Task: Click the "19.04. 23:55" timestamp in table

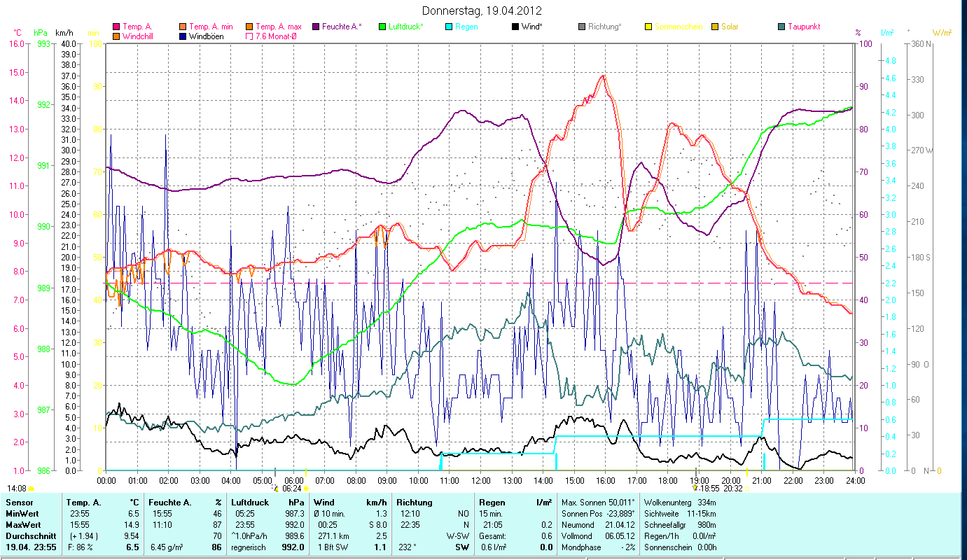Action: pos(30,547)
